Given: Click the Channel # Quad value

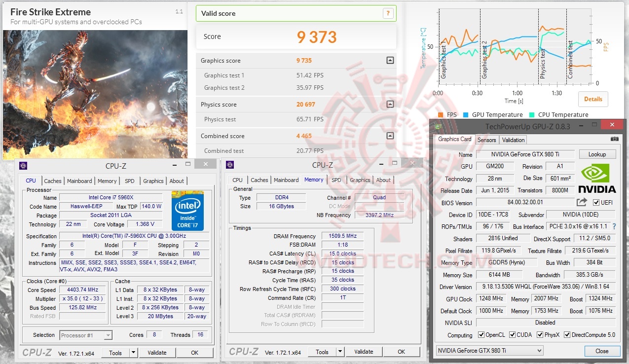Looking at the screenshot, I should [379, 197].
